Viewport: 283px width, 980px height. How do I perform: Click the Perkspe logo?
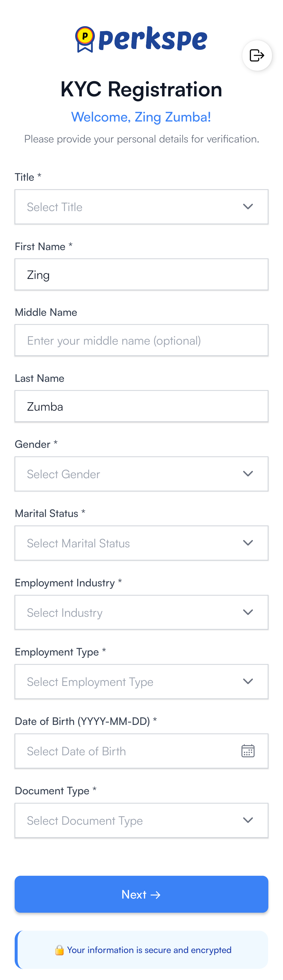click(x=141, y=39)
